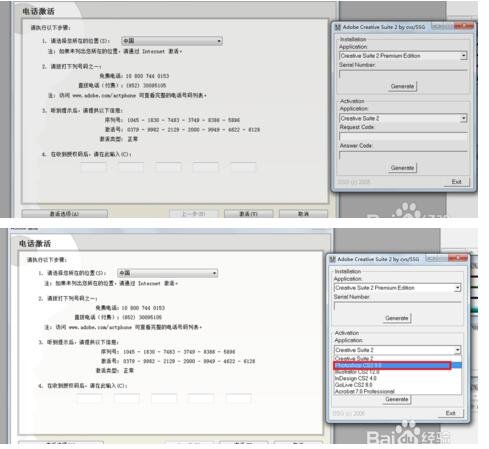Image resolution: width=489 pixels, height=449 pixels.
Task: Choose Acrobat 7.0 Professional from the list
Action: [x=397, y=391]
